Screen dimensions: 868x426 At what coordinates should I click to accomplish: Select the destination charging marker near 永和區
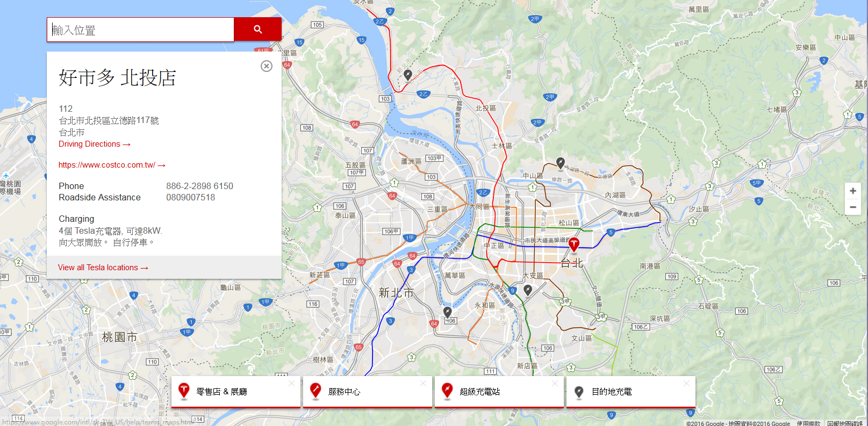click(x=448, y=312)
